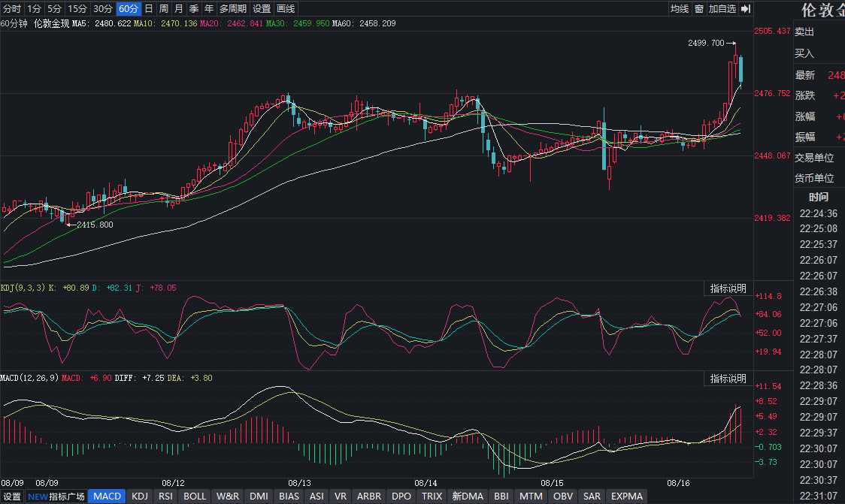Select the DPO indicator tab
This screenshot has height=504, width=845.
(x=401, y=496)
